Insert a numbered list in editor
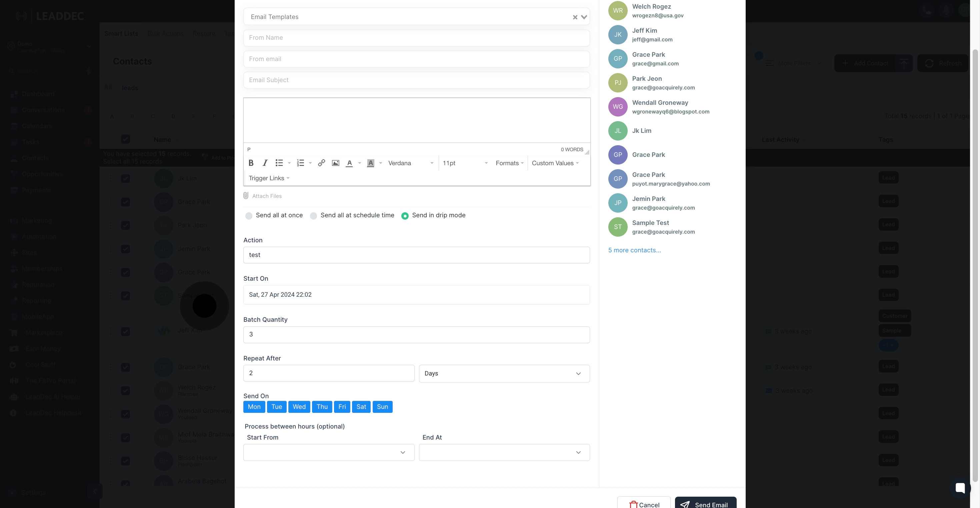 pyautogui.click(x=301, y=163)
